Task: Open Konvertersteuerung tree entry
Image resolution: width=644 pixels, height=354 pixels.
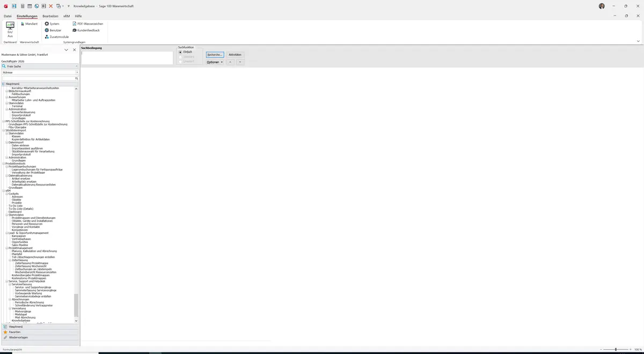Action: [23, 112]
